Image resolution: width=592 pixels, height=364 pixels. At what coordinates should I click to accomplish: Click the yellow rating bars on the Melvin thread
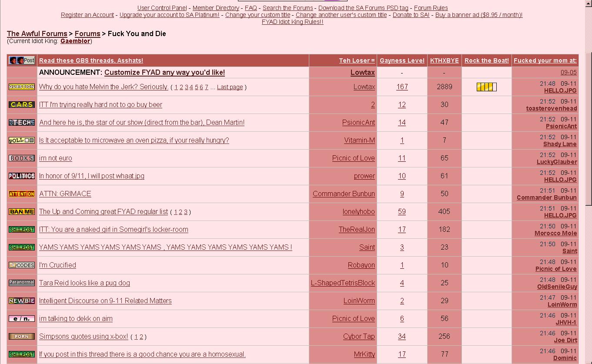click(x=486, y=87)
